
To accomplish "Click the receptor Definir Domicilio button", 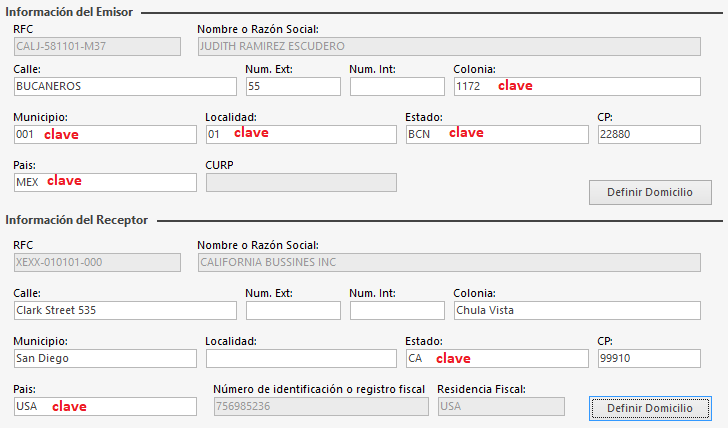I will point(650,408).
